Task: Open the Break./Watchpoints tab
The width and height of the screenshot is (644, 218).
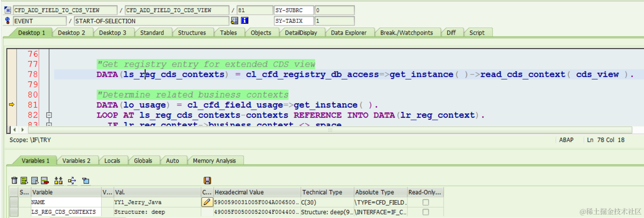Action: coord(406,33)
